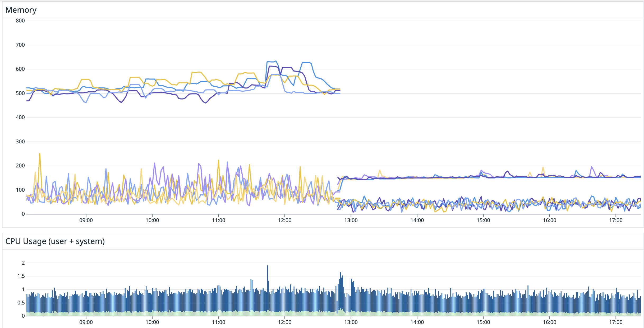Click the 500 label on the Memory y-axis
The image size is (644, 328).
point(20,93)
